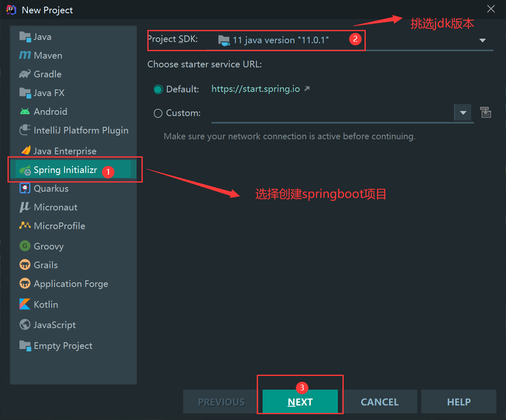Click the Quarkus icon
Screen dimensions: 506x420
25,188
